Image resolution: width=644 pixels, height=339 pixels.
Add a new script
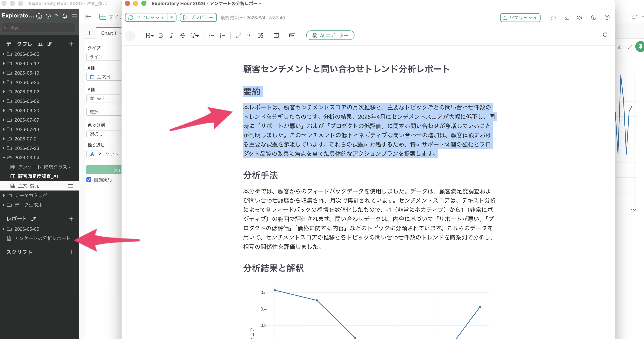71,252
